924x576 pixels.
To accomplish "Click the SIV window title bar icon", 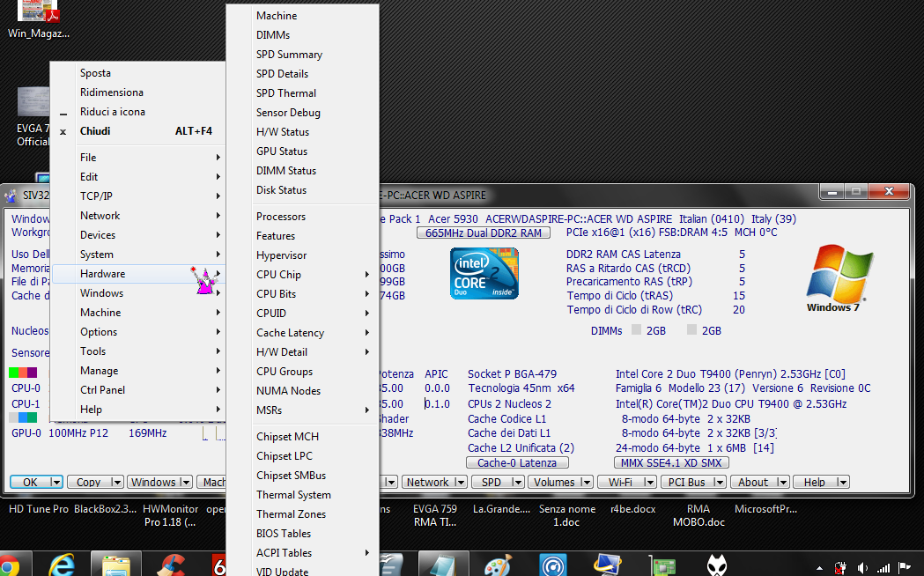I will pyautogui.click(x=11, y=196).
